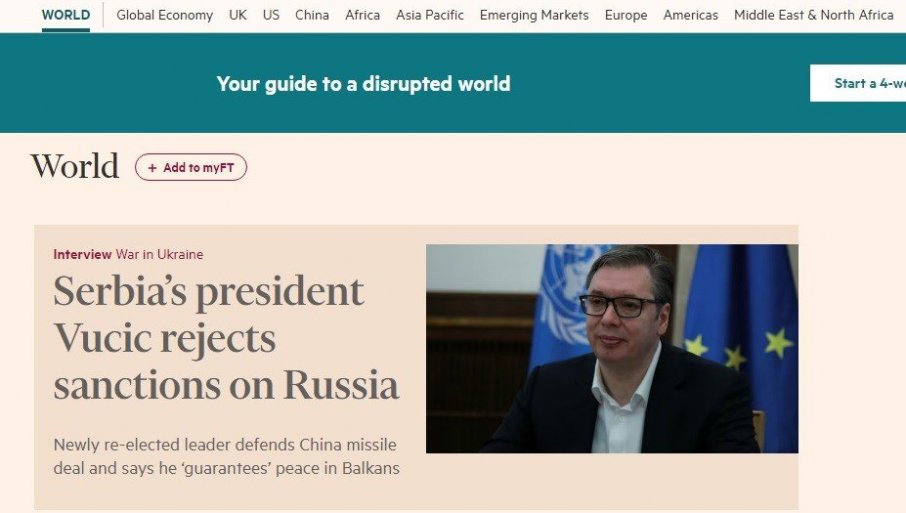Open the World section tab
This screenshot has height=513, width=906.
click(66, 15)
